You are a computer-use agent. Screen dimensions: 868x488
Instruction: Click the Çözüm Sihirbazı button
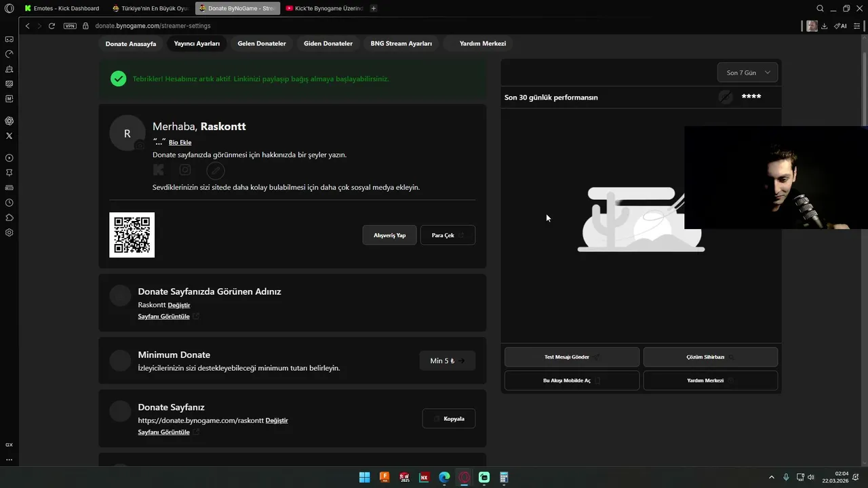pos(710,357)
